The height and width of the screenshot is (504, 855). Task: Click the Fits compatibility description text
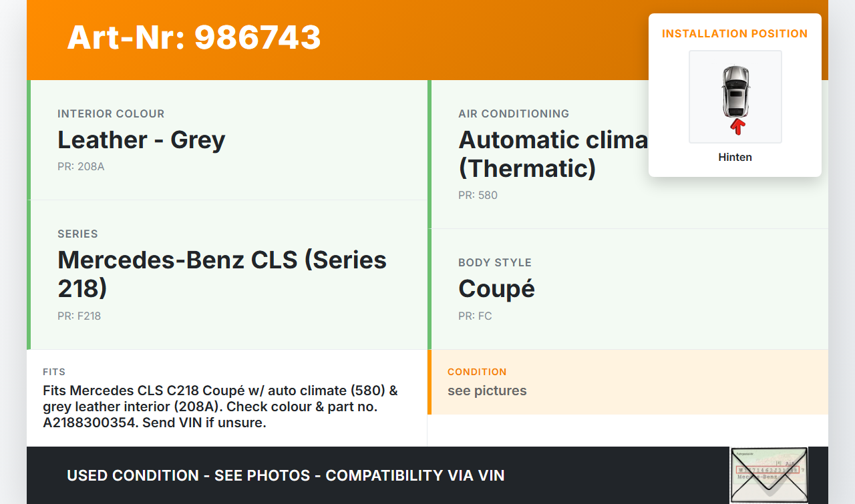220,407
